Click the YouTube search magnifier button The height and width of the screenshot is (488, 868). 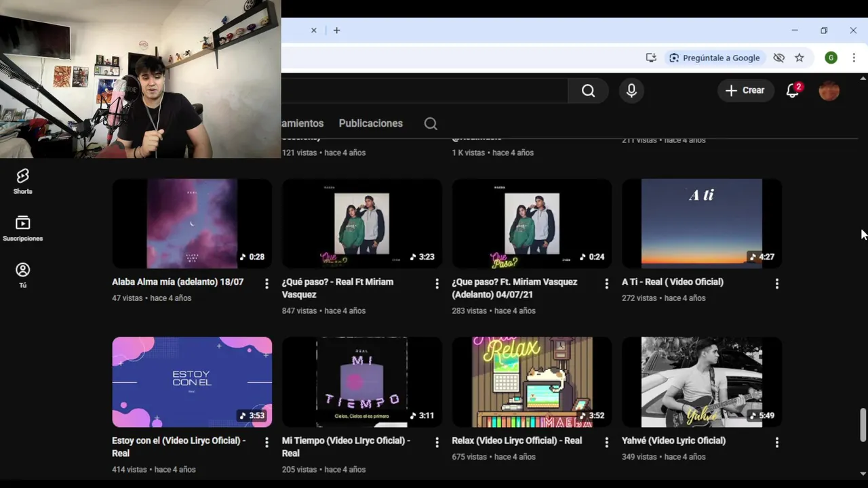(x=588, y=91)
